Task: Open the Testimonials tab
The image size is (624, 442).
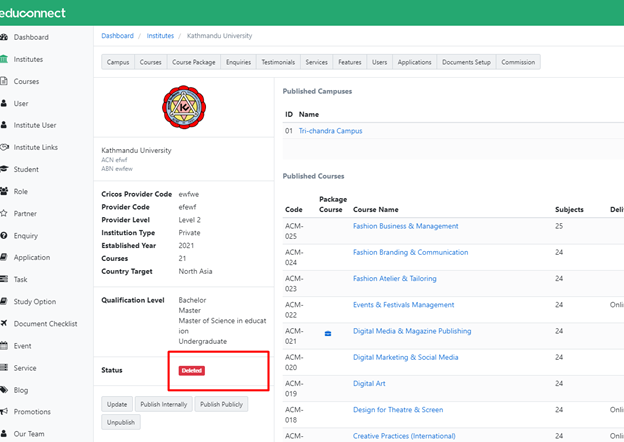Action: click(x=278, y=62)
